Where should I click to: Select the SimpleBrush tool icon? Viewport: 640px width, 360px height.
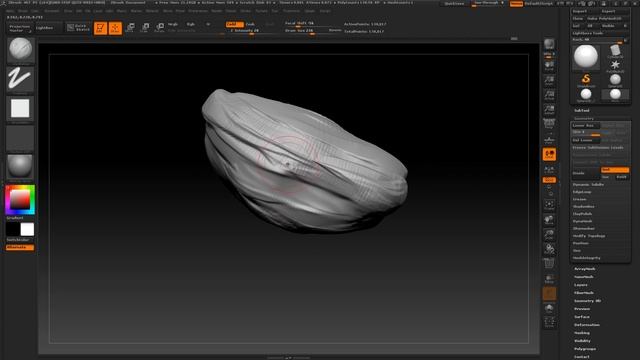(586, 80)
